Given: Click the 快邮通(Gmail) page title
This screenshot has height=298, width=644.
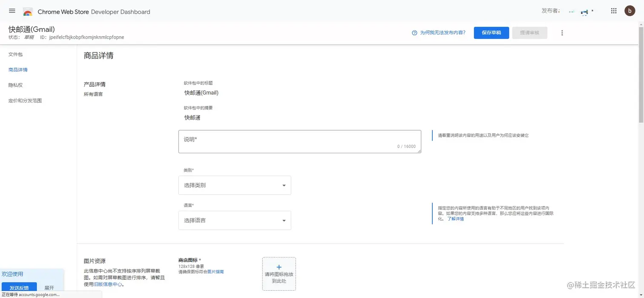Looking at the screenshot, I should pyautogui.click(x=32, y=29).
